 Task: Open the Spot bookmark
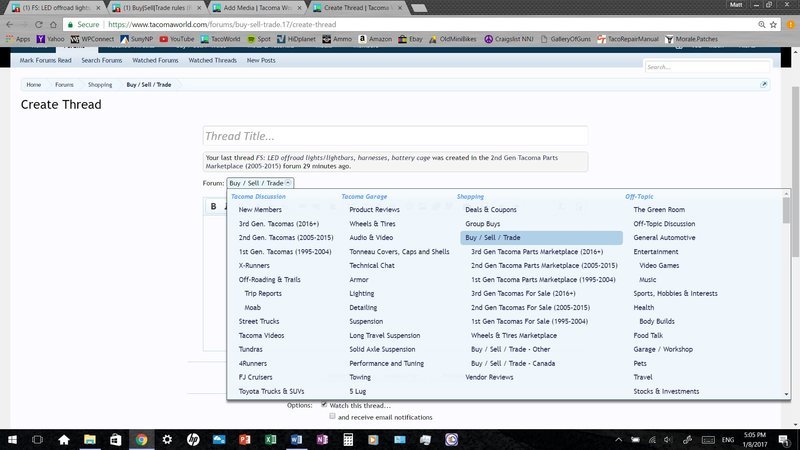point(259,39)
